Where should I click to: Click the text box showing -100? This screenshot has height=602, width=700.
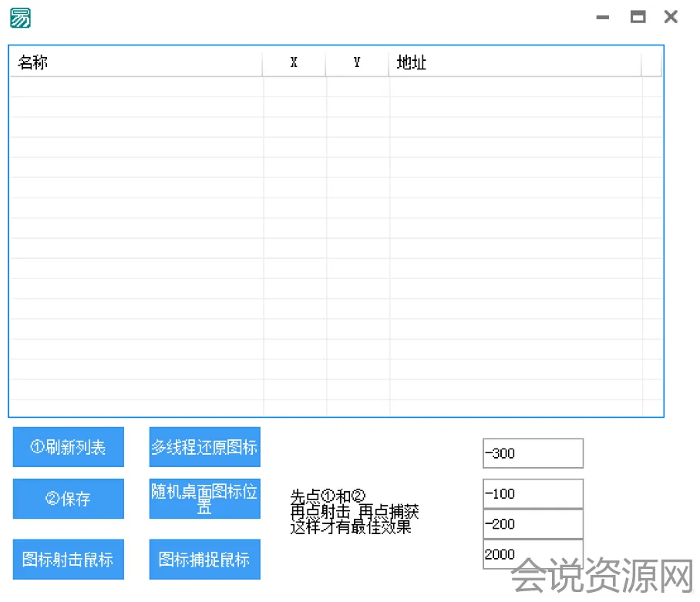(533, 493)
